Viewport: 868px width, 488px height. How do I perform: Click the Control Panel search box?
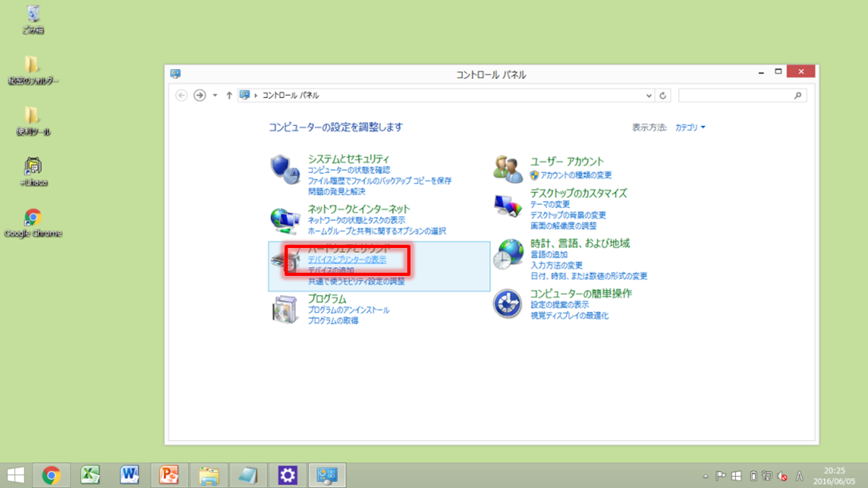737,96
